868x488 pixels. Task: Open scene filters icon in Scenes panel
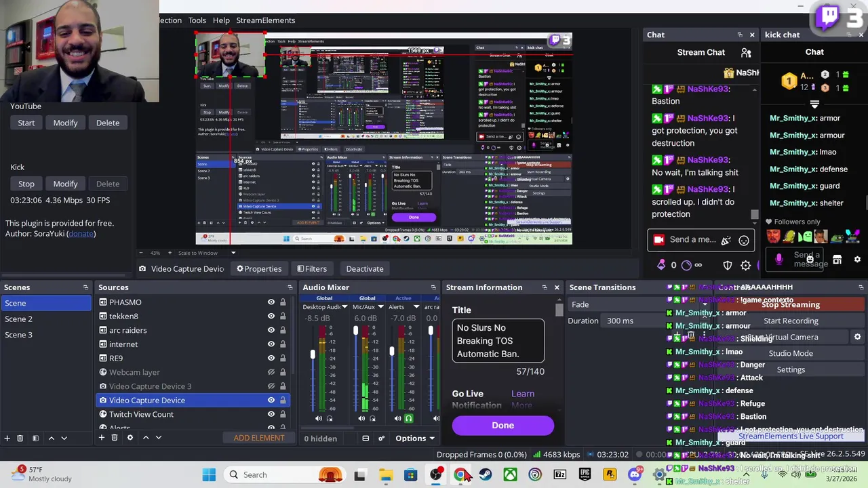pyautogui.click(x=35, y=438)
